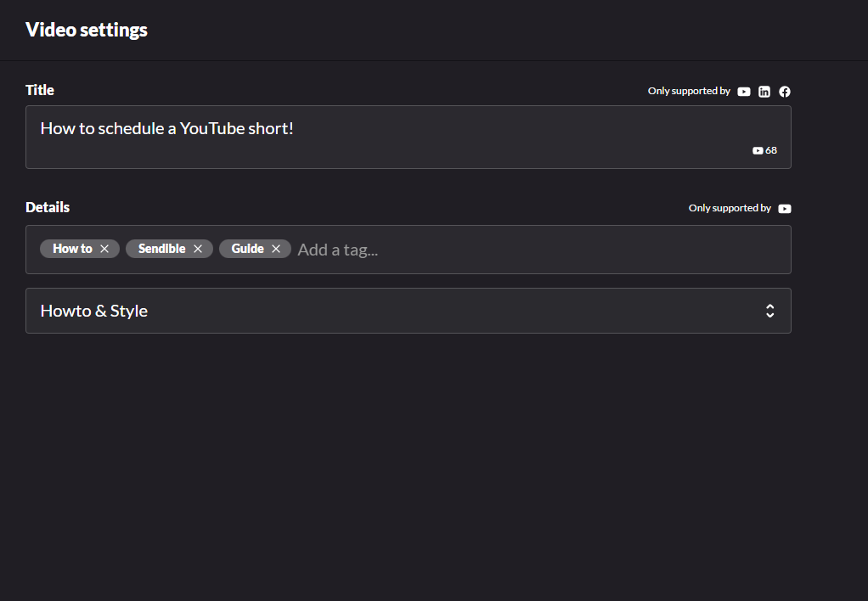This screenshot has width=868, height=601.
Task: Remove the "How to" tag
Action: pyautogui.click(x=104, y=249)
